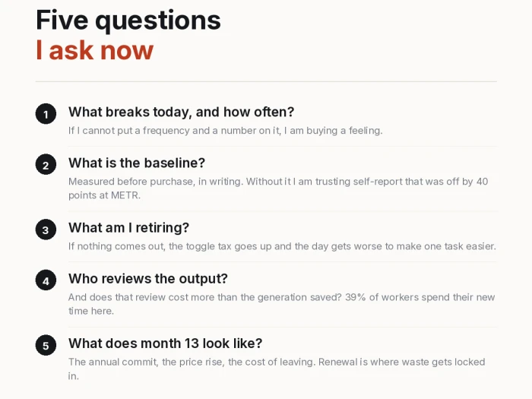Click the 'Five questions' title
The image size is (532, 399).
tap(128, 21)
